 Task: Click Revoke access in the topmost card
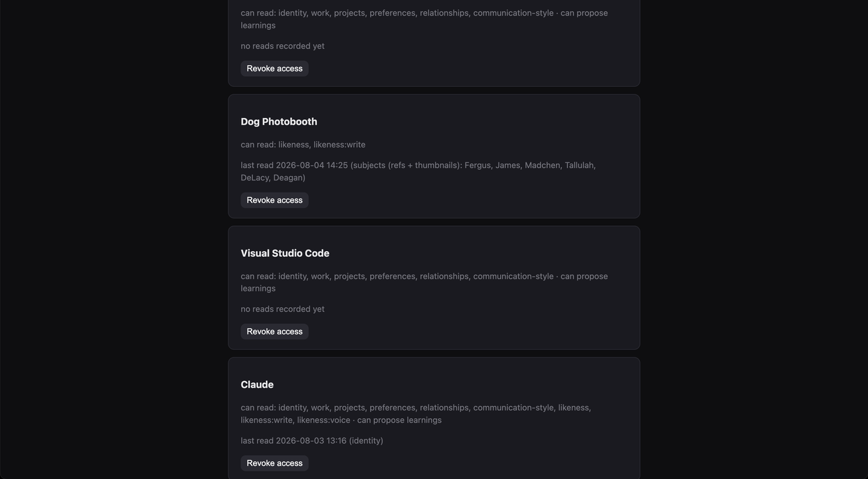pyautogui.click(x=275, y=68)
